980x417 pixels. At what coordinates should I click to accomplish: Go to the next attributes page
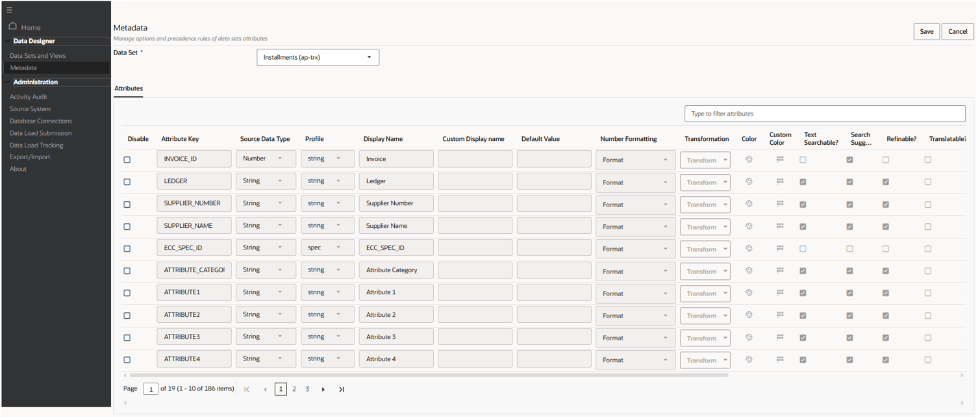tap(323, 388)
